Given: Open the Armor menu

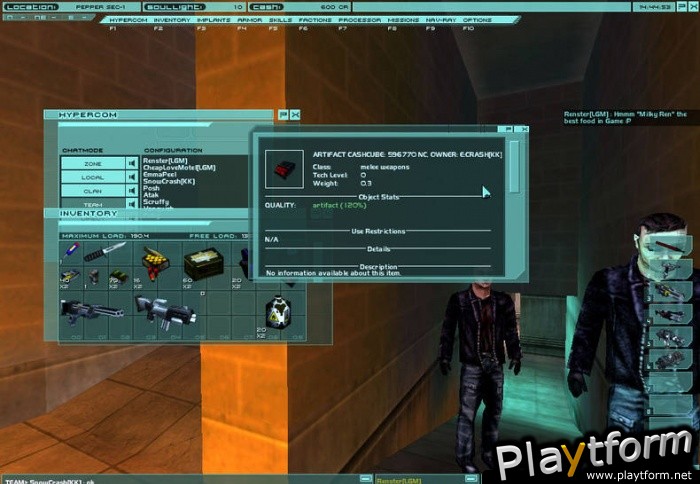Looking at the screenshot, I should point(250,20).
